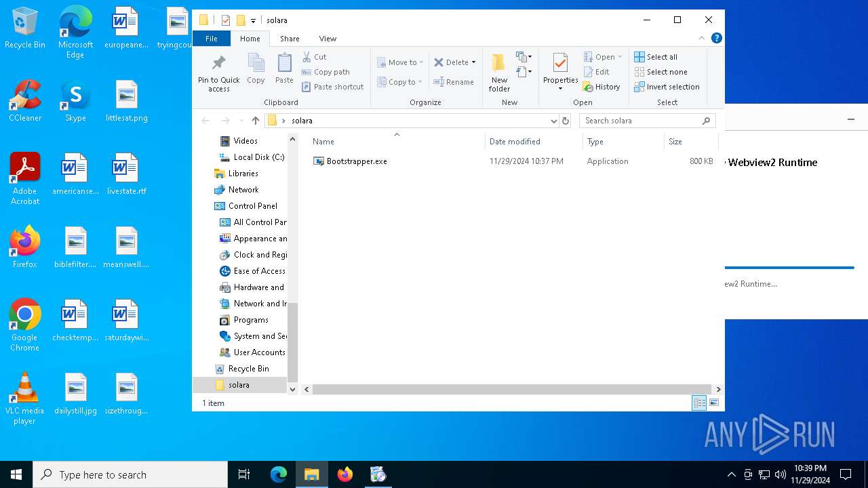Click Copy path command
The height and width of the screenshot is (488, 868).
(x=325, y=72)
